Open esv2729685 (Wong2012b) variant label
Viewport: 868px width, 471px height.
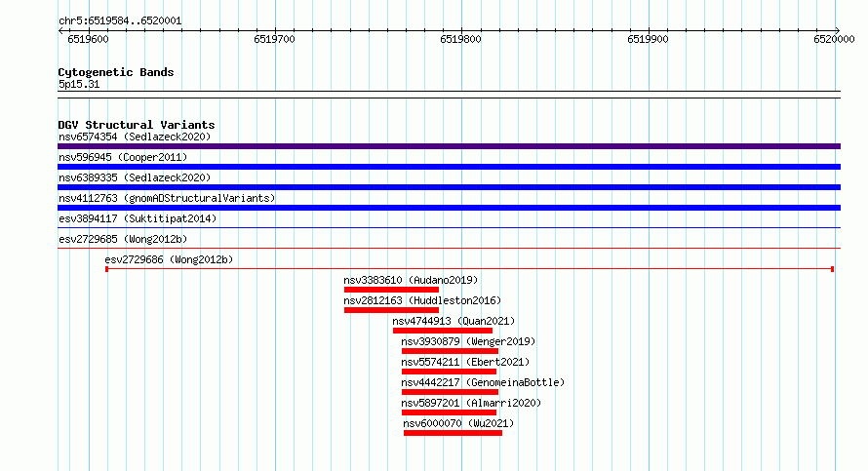(123, 239)
